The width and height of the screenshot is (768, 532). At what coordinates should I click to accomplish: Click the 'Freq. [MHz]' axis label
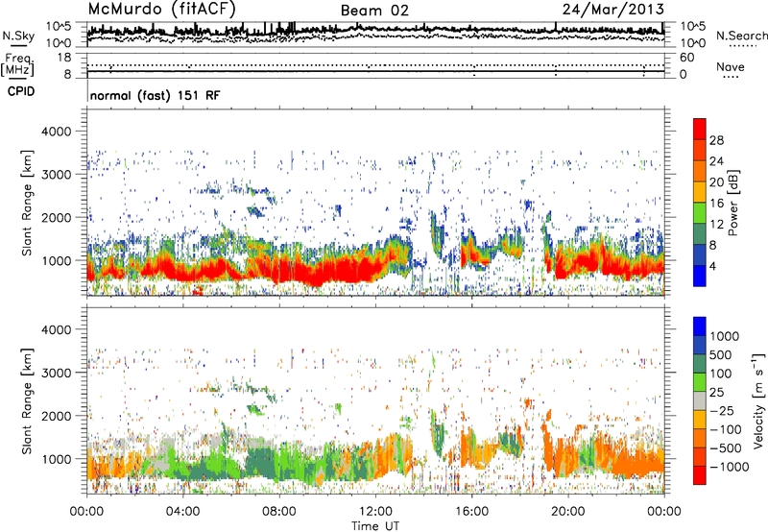pyautogui.click(x=17, y=65)
